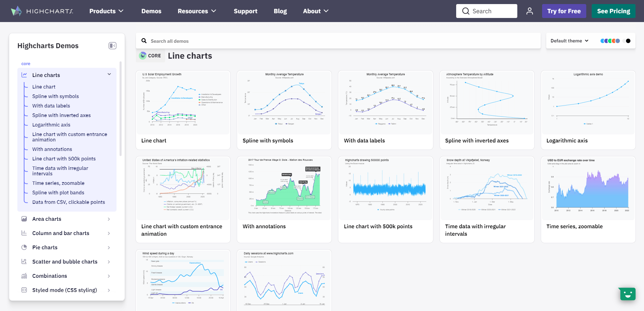This screenshot has width=644, height=311.
Task: Click the Area charts category icon
Action: click(x=24, y=219)
